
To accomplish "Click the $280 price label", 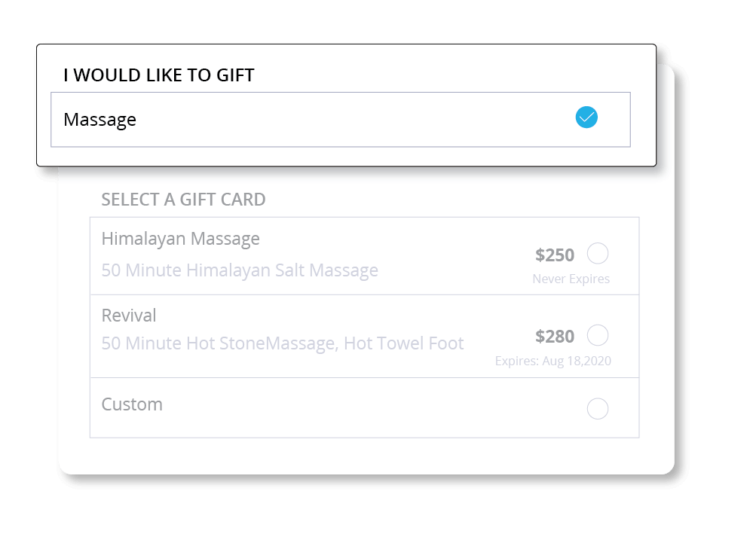I will [x=555, y=336].
